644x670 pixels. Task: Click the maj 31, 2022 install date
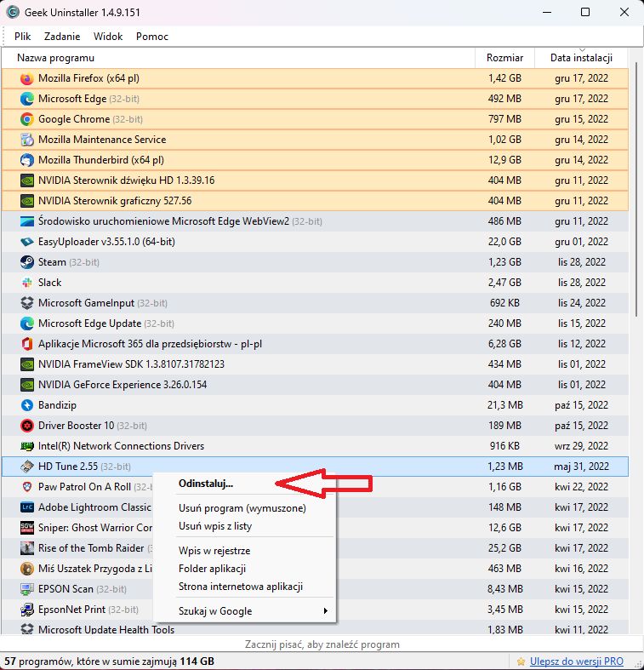coord(581,467)
